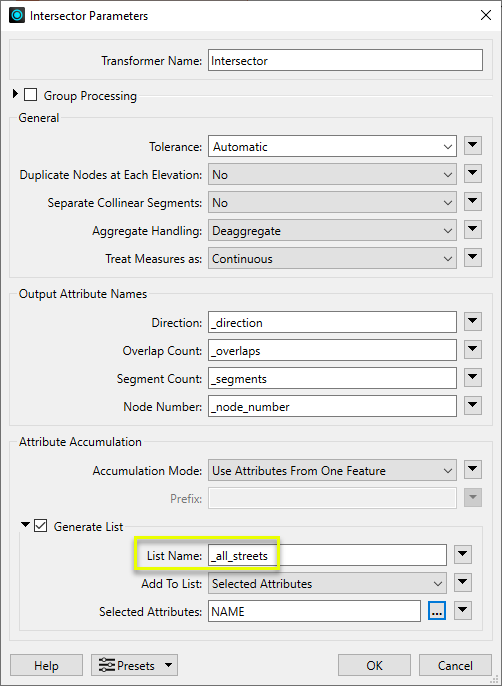Click the Help button
502x686 pixels.
(46, 665)
